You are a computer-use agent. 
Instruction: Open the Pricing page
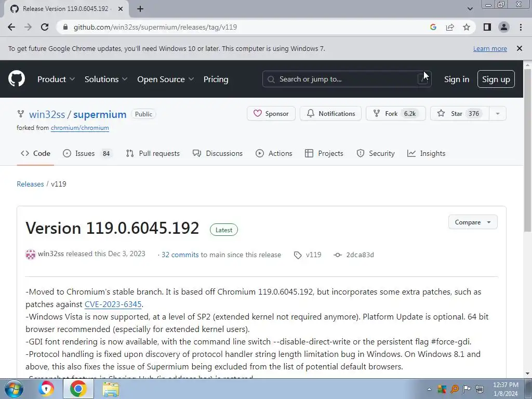[216, 79]
